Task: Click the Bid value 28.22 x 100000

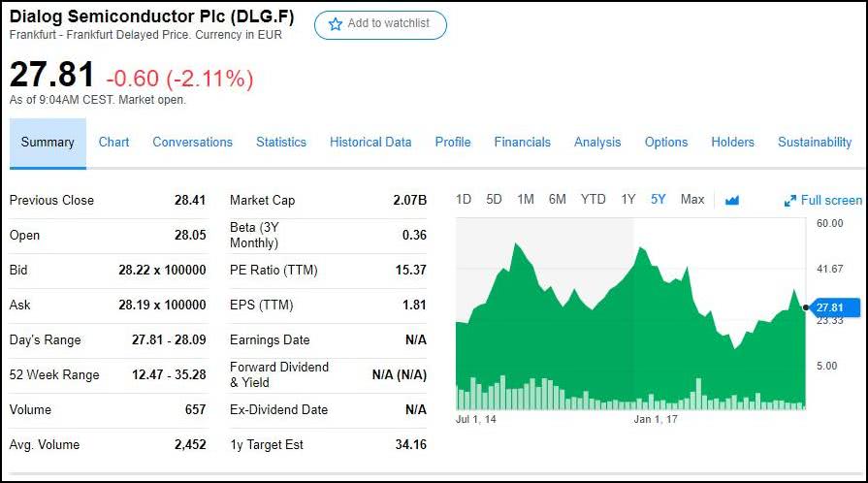Action: [162, 270]
